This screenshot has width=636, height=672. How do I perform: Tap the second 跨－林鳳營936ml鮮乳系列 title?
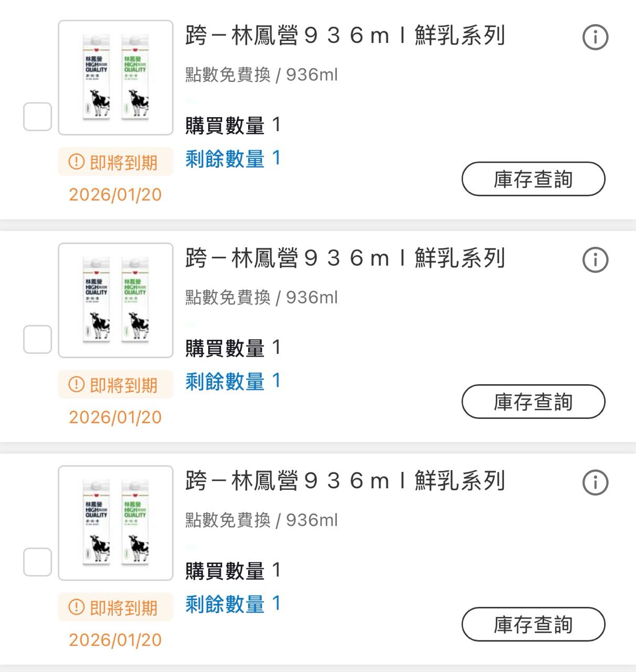[345, 258]
